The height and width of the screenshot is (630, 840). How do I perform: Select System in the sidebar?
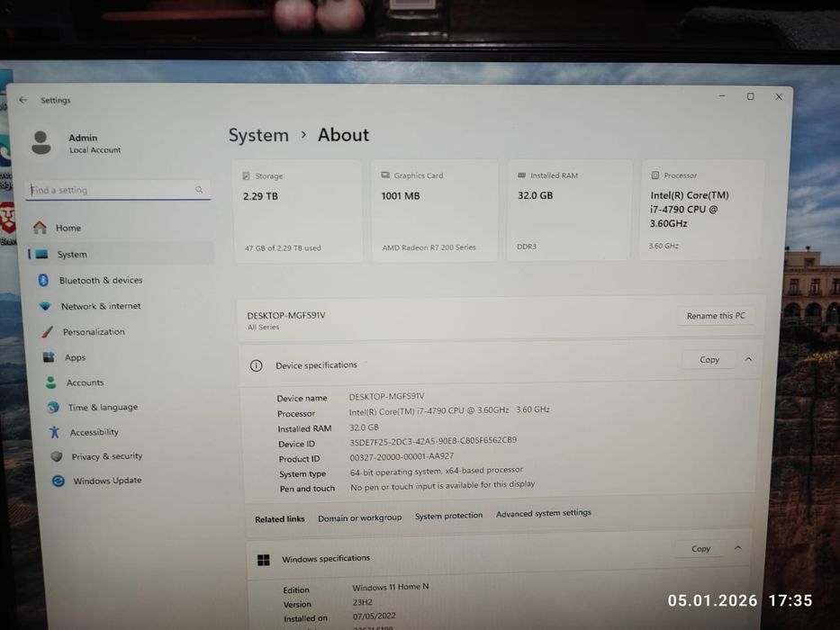[121, 254]
